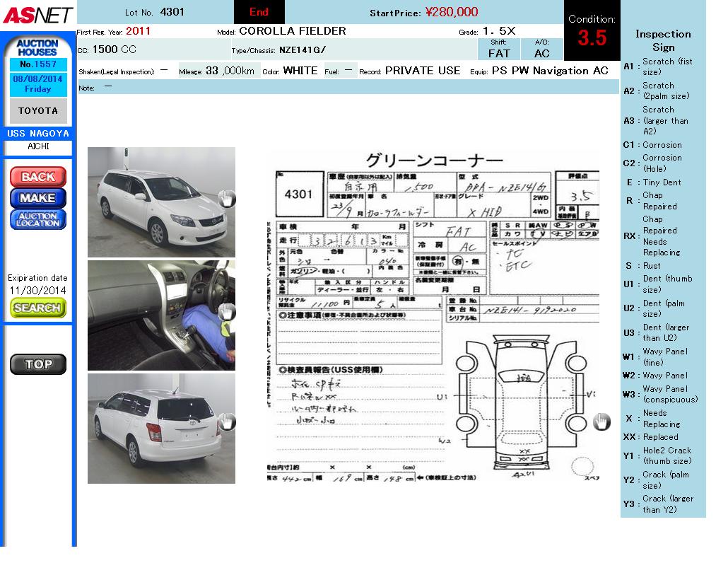Image resolution: width=728 pixels, height=575 pixels.
Task: Click the red End status label
Action: click(x=259, y=12)
